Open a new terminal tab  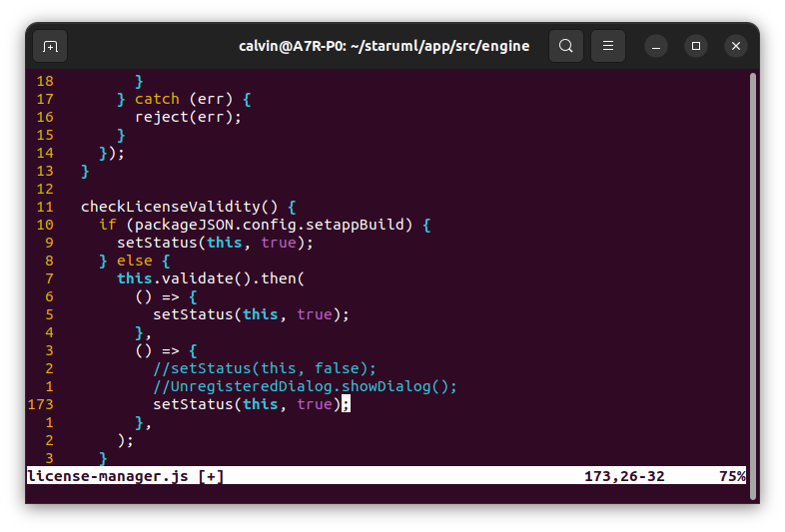pos(50,46)
